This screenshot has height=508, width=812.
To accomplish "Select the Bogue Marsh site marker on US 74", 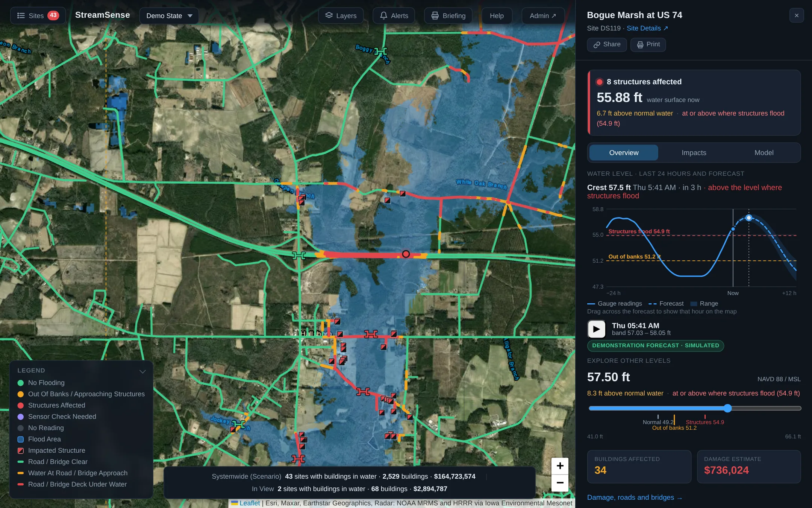I will coord(406,254).
